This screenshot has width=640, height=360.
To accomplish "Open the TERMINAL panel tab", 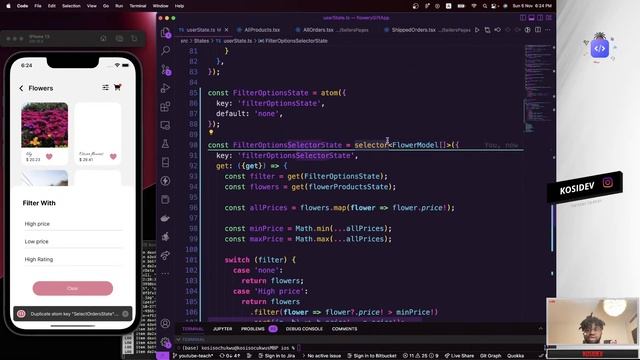I will click(x=193, y=329).
